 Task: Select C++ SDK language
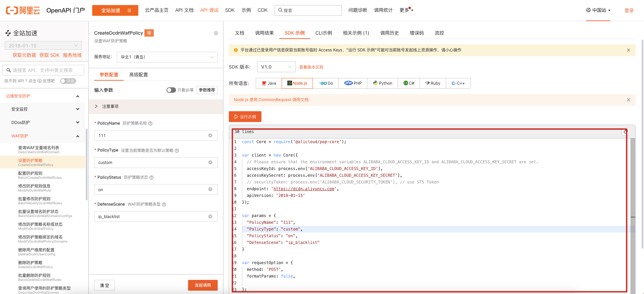pos(458,83)
